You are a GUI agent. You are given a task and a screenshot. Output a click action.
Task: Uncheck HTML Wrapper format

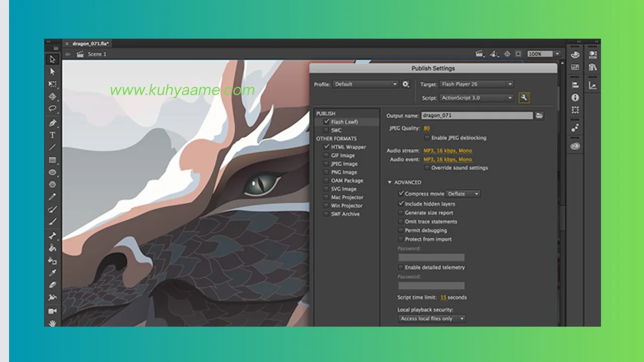327,147
